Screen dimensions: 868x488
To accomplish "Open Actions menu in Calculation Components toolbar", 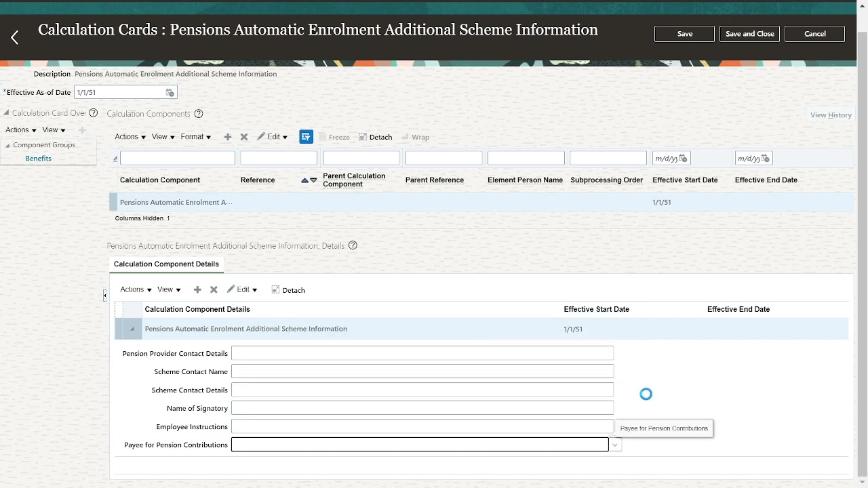I will [x=130, y=137].
